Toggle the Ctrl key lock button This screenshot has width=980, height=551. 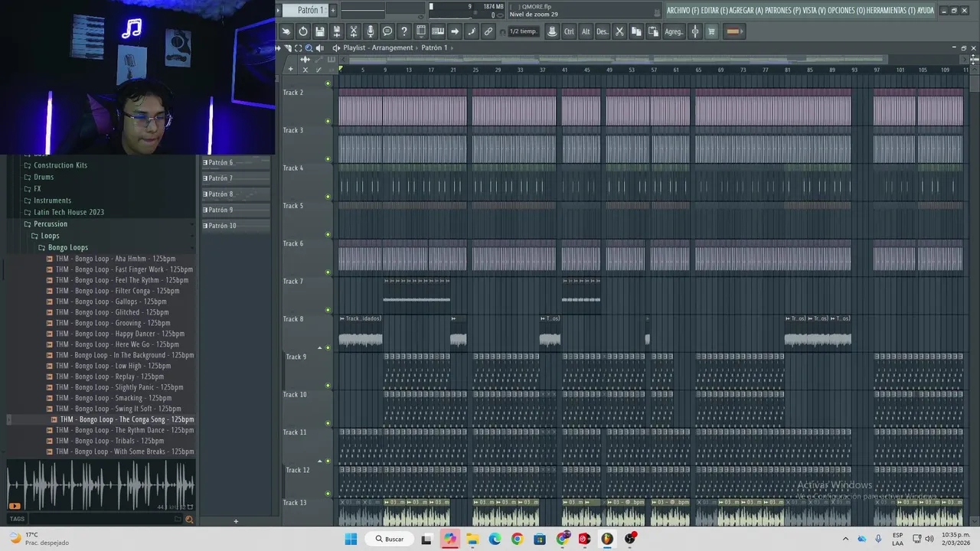[x=569, y=31]
